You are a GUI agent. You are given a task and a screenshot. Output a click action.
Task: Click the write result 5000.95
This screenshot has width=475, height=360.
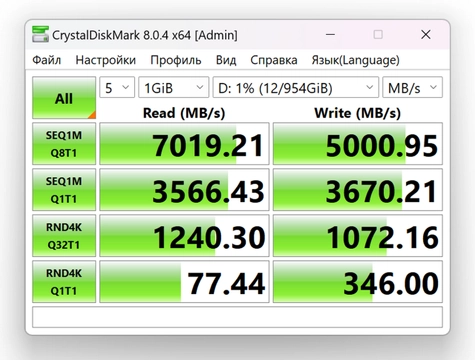tap(358, 144)
